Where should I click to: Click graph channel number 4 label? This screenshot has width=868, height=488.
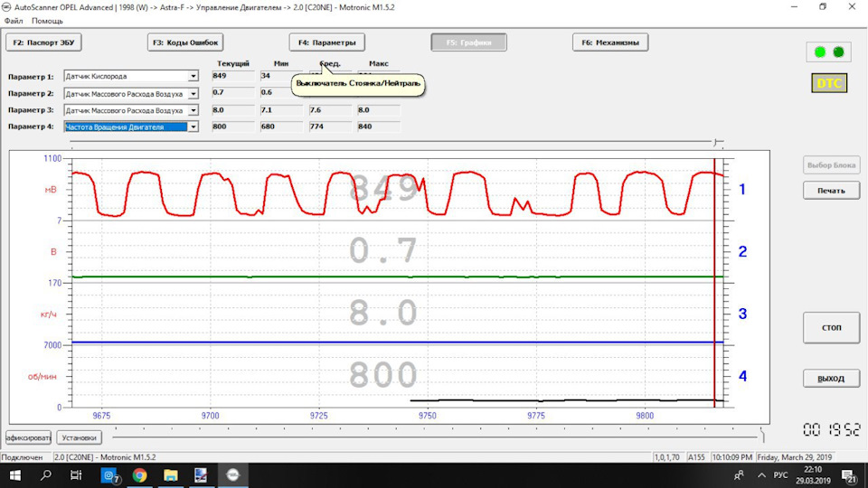coord(743,376)
